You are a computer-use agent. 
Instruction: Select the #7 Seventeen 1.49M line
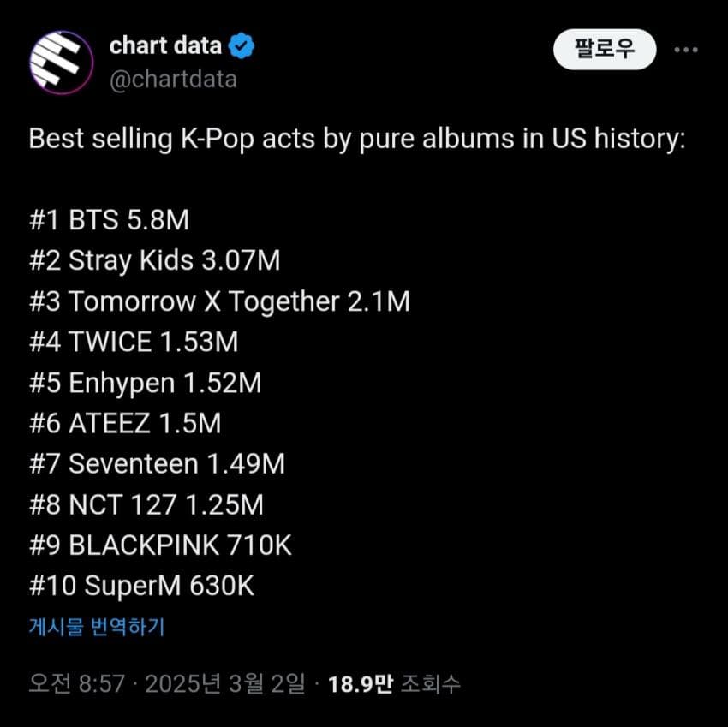coord(157,464)
